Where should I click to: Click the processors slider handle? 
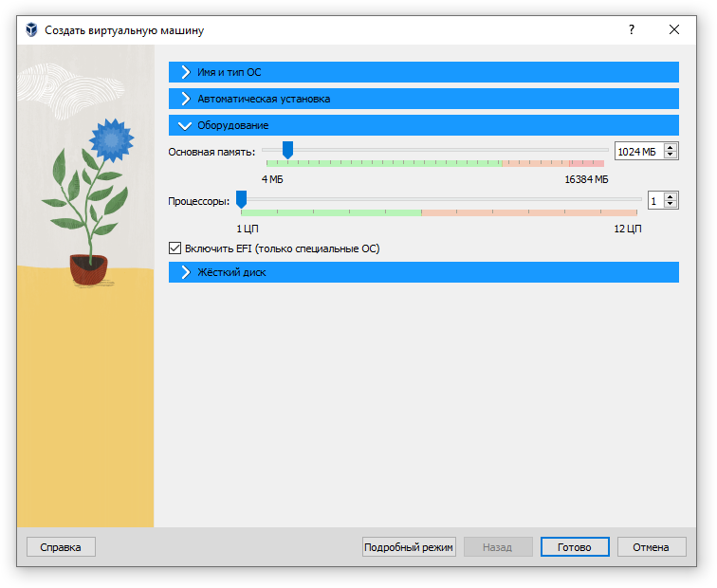coord(242,199)
